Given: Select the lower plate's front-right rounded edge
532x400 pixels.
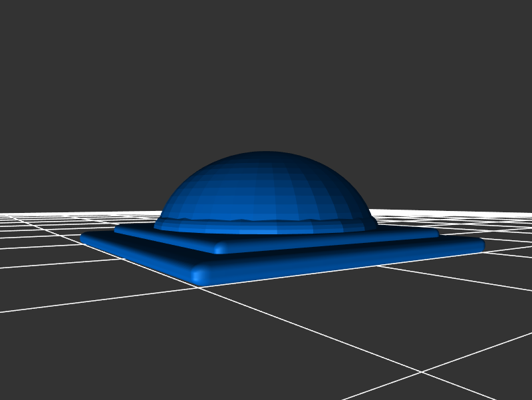Looking at the screenshot, I should 346,261.
